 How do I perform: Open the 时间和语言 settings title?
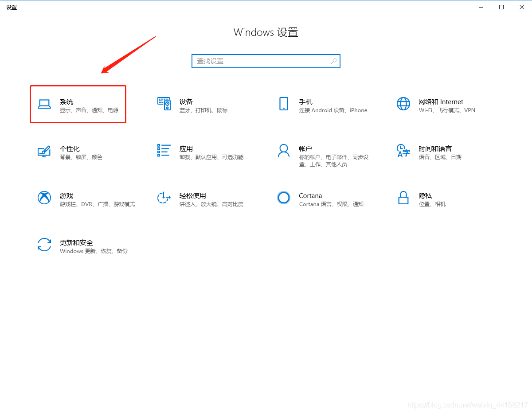point(435,149)
